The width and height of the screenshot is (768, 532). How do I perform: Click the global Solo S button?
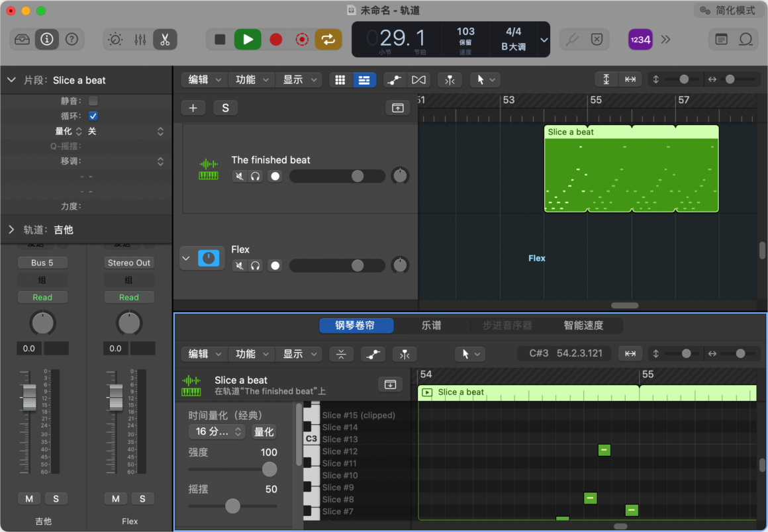pyautogui.click(x=225, y=108)
